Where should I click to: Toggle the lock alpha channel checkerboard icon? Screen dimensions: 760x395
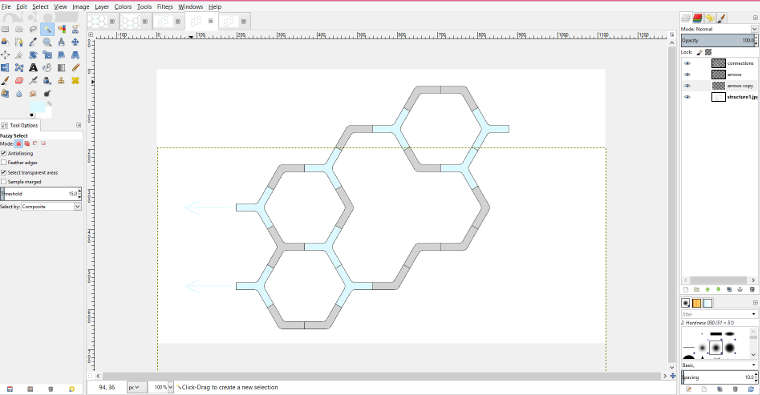click(x=708, y=52)
